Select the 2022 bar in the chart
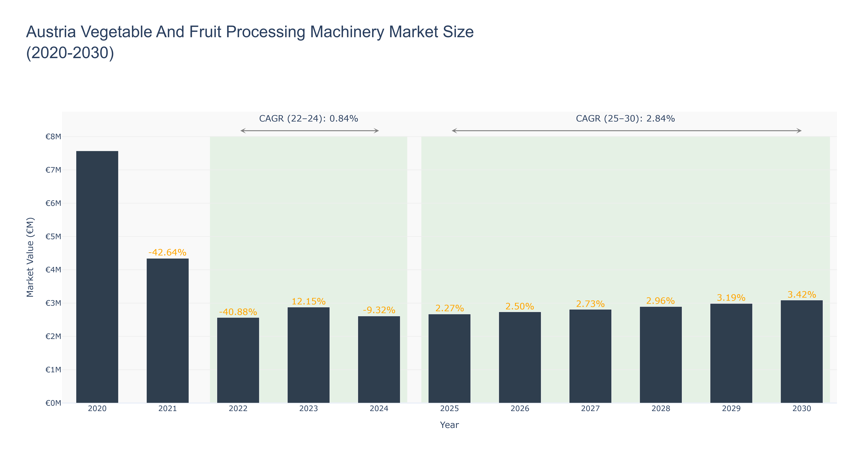868x465 pixels. pyautogui.click(x=238, y=360)
